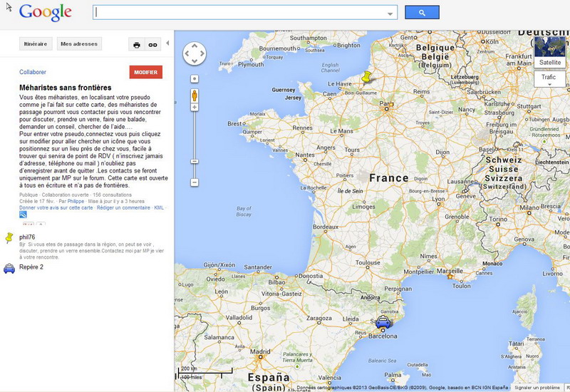This screenshot has height=392, width=570.
Task: Select the phil76 yellow pushpin in list
Action: point(9,238)
